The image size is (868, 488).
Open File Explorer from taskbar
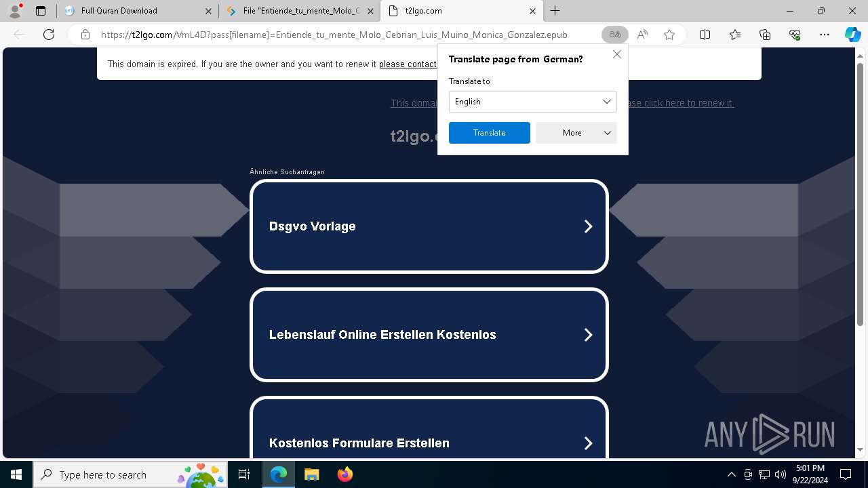pos(311,474)
